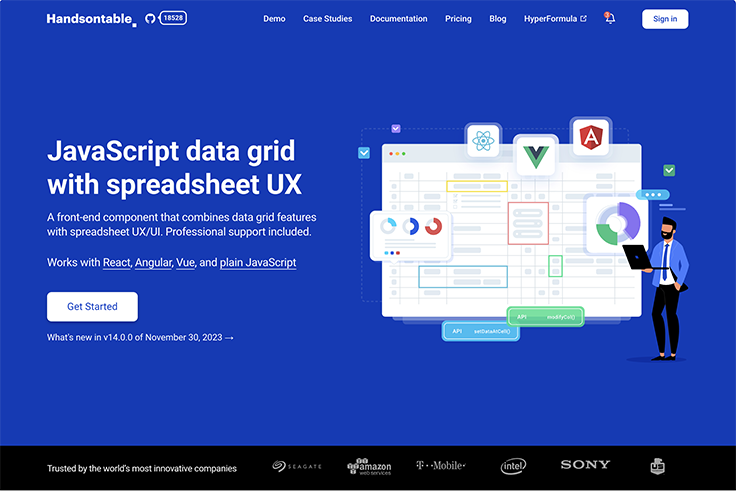This screenshot has width=736, height=491.
Task: Click the Handsontable logo
Action: (x=92, y=19)
